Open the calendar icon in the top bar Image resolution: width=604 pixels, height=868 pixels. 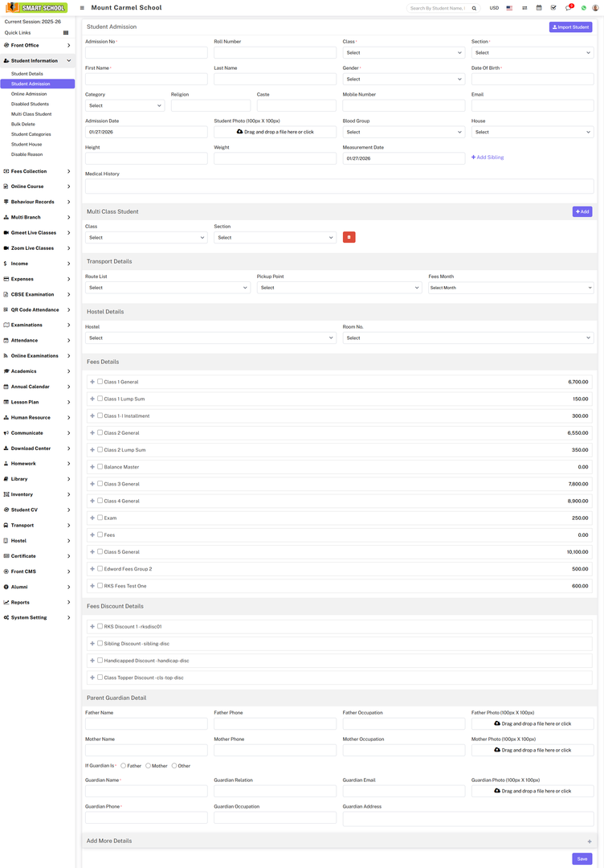coord(539,8)
